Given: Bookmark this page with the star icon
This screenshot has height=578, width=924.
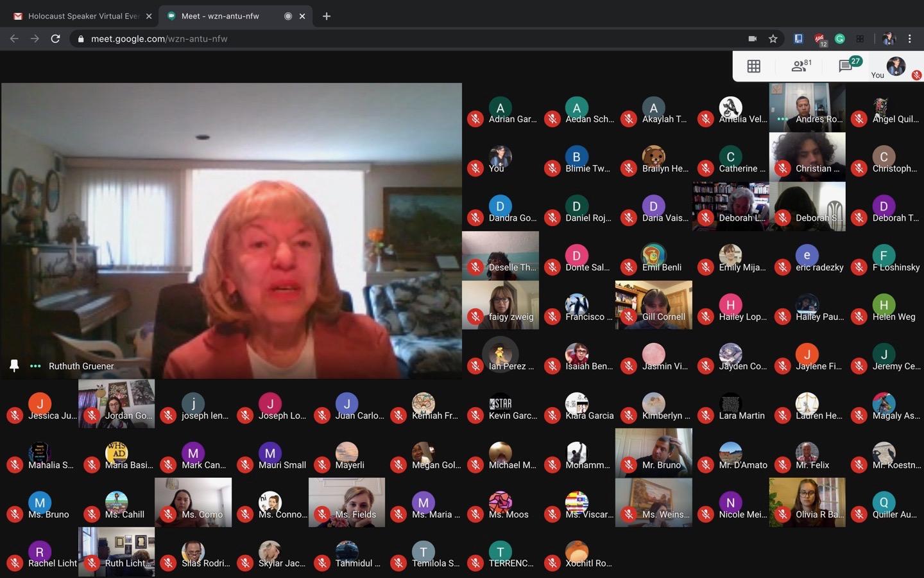Looking at the screenshot, I should (x=773, y=39).
